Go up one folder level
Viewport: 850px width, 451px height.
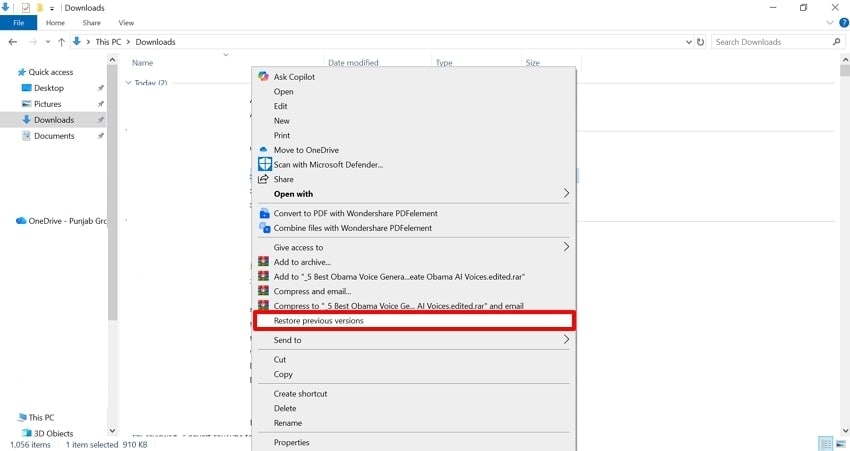pyautogui.click(x=61, y=42)
